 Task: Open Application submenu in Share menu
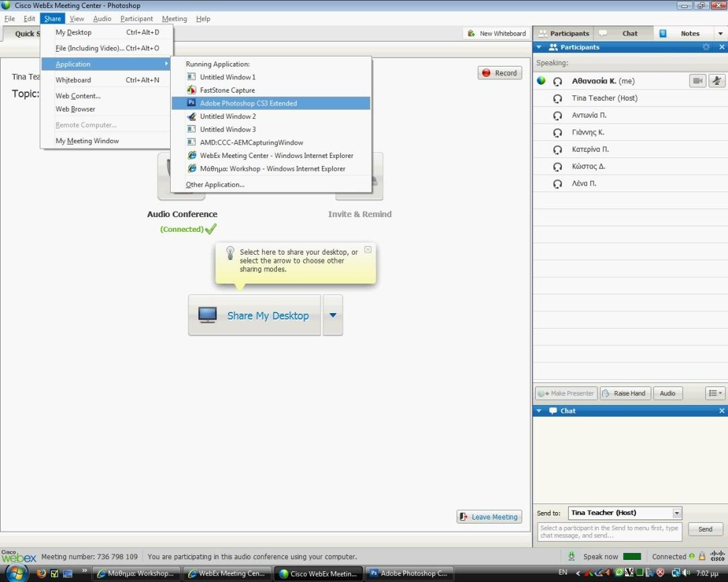click(106, 64)
